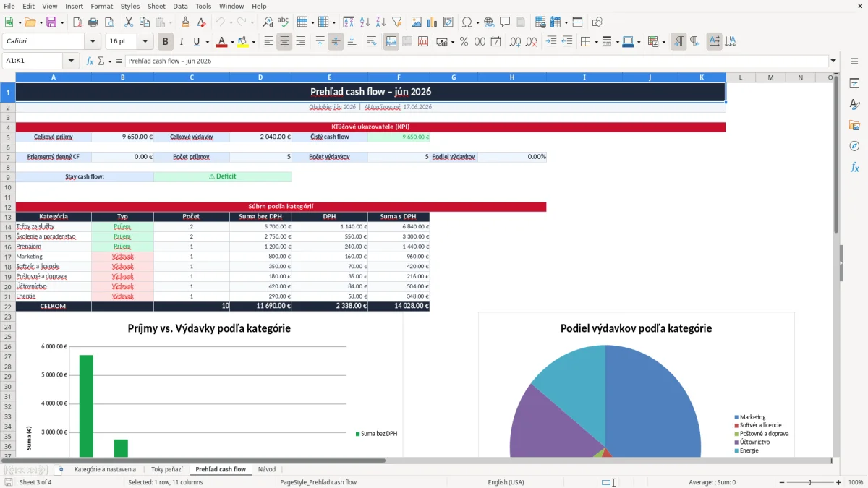The width and height of the screenshot is (868, 488).
Task: Open the font color dropdown arrow
Action: [x=232, y=42]
